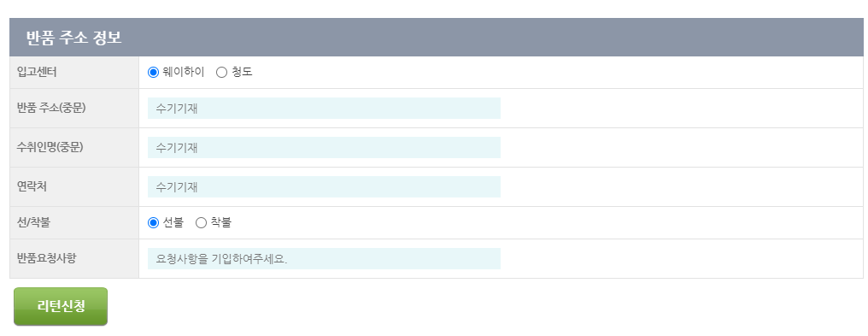The width and height of the screenshot is (868, 336).
Task: Select the 선불 radio circle
Action: click(x=153, y=223)
